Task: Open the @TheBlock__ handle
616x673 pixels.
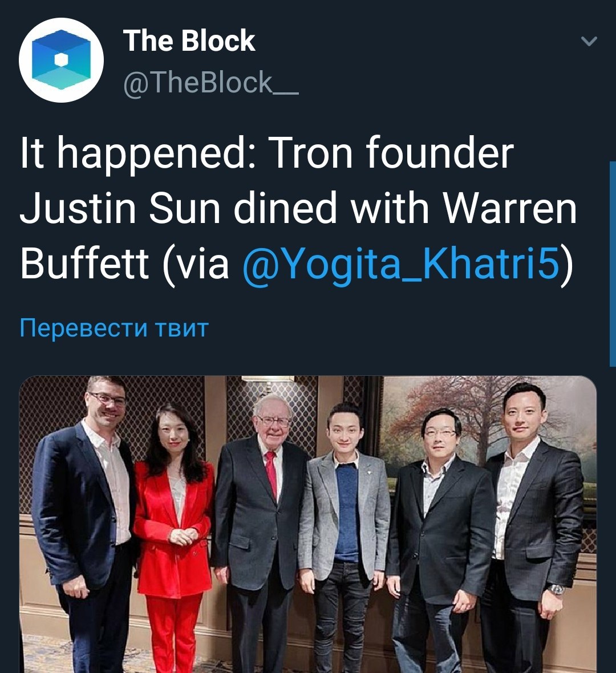Action: [x=211, y=83]
